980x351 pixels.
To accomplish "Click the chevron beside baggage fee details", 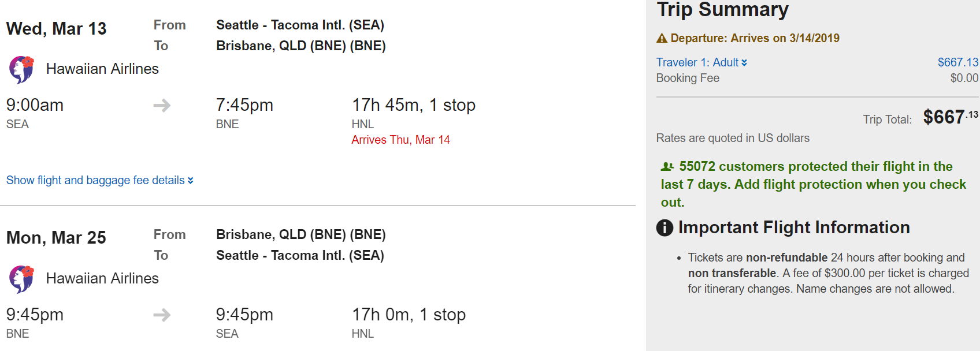I will tap(191, 181).
